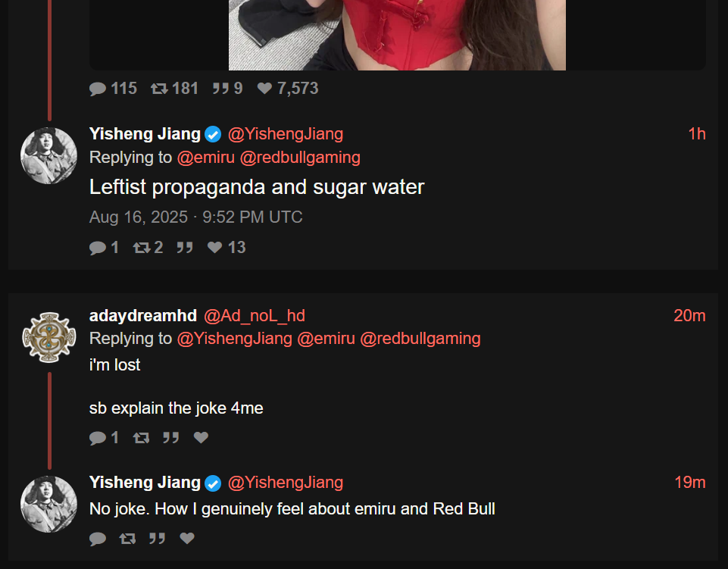Open adaydreamhd's ornate emblem avatar
The width and height of the screenshot is (728, 569).
point(48,337)
